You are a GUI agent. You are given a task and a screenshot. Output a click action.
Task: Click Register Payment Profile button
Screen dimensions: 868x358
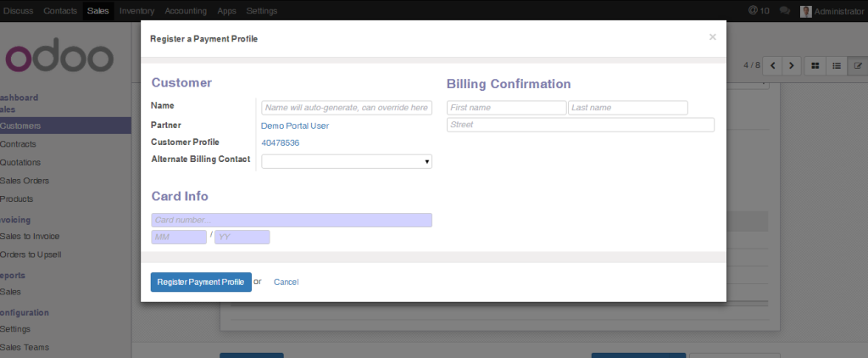pos(201,282)
